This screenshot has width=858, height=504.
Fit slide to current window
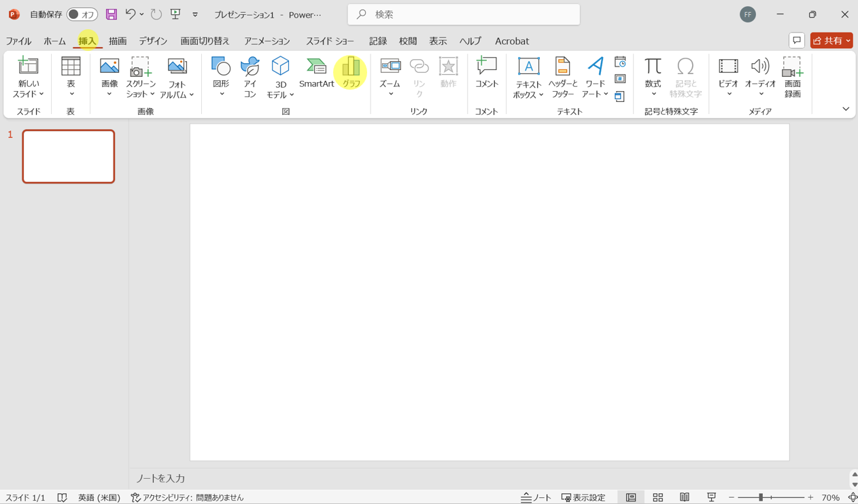pos(853,497)
